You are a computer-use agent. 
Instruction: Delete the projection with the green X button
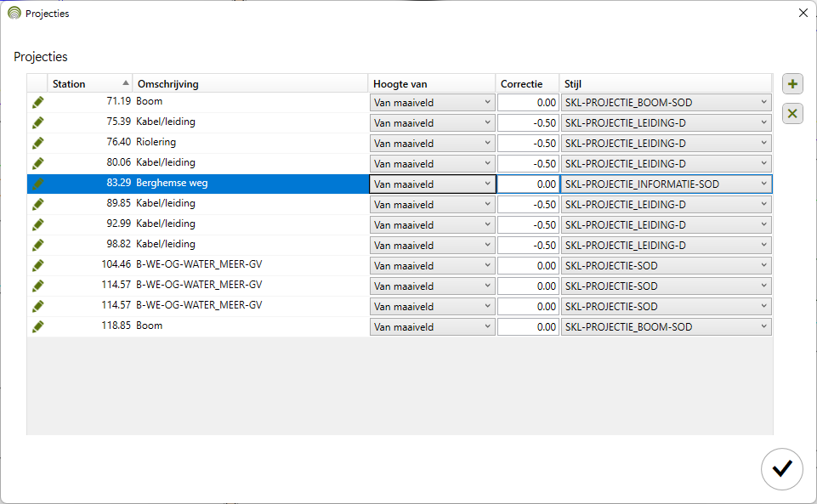pos(792,114)
